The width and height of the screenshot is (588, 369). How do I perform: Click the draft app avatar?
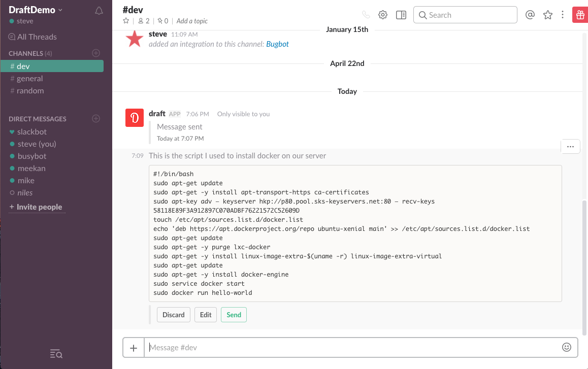(134, 118)
